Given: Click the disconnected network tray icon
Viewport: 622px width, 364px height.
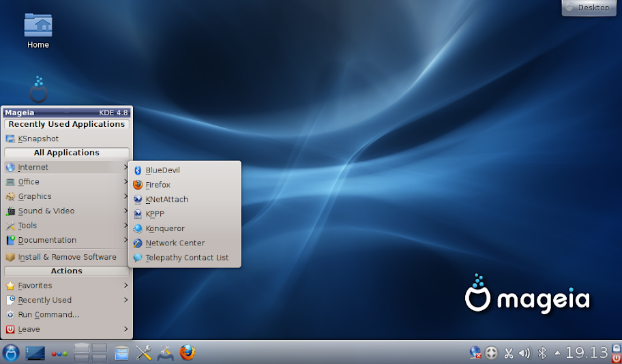Looking at the screenshot, I should [475, 352].
